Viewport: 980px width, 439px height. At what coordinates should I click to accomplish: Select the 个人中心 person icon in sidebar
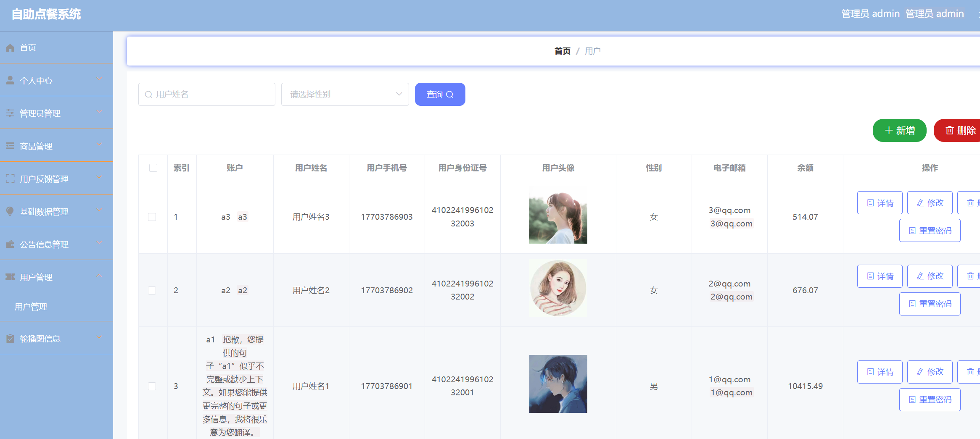pos(10,79)
